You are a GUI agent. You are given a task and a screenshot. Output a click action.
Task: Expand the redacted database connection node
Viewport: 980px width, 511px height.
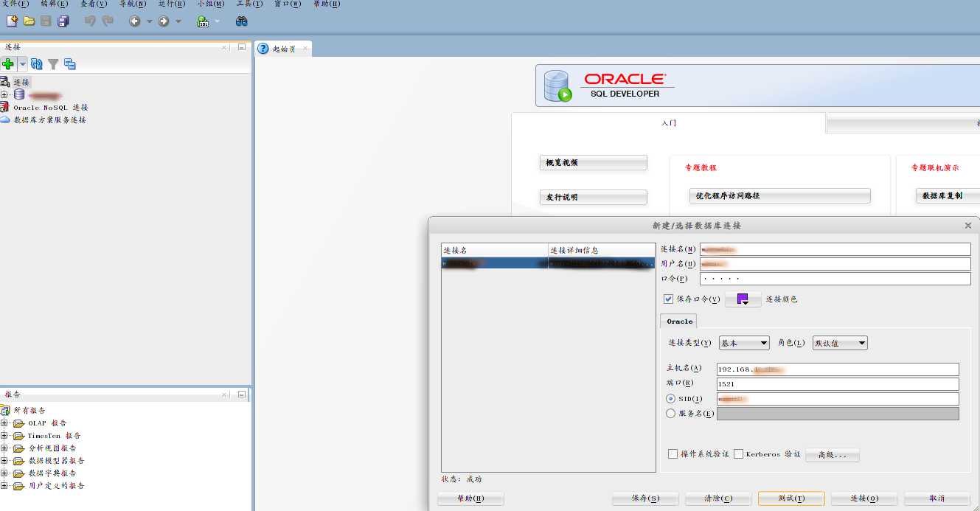pyautogui.click(x=4, y=94)
